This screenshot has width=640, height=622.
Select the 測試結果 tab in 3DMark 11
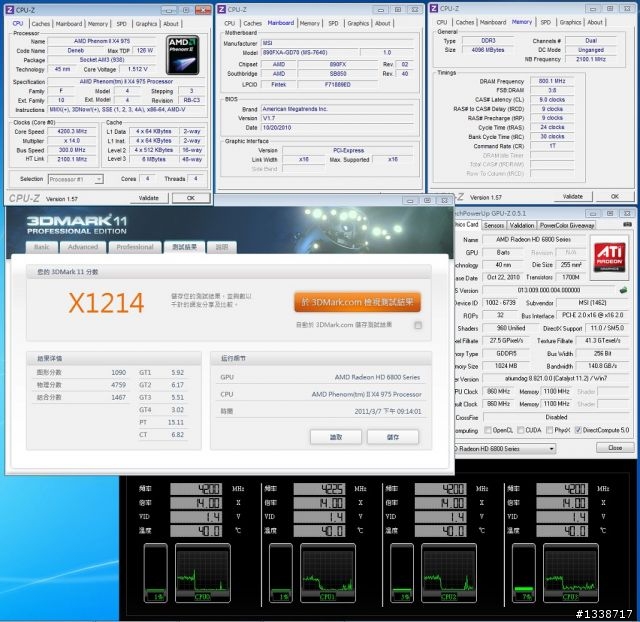[184, 247]
